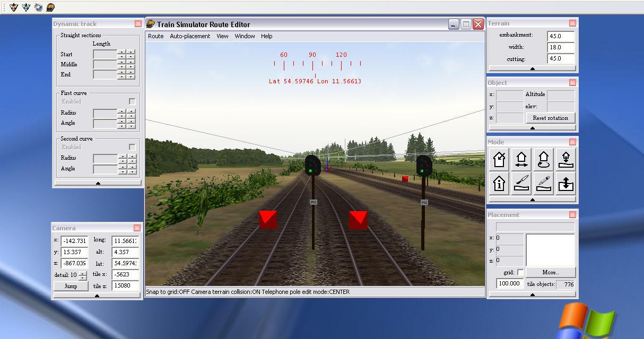
Task: Click the Camera x coordinate field
Action: (74, 241)
